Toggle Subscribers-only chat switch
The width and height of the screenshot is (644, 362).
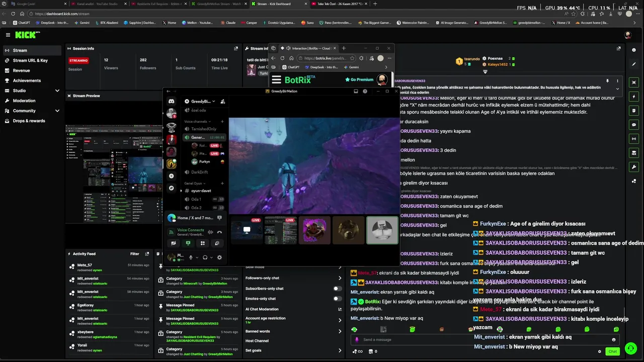(338, 289)
